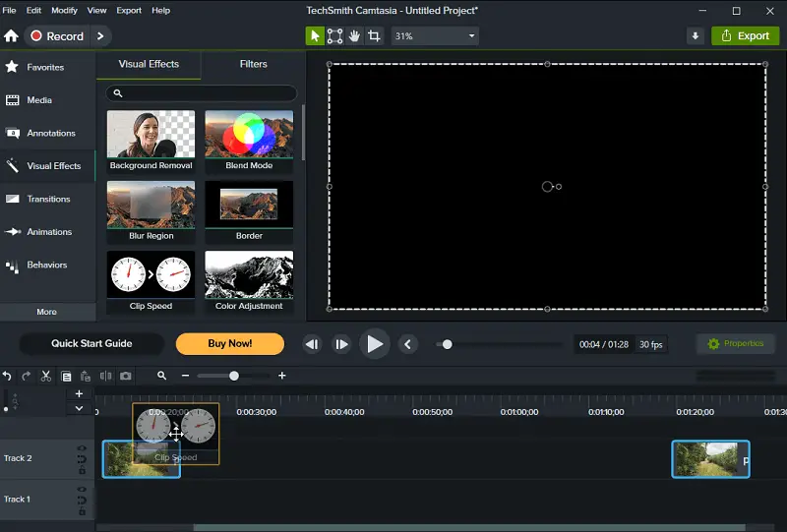Image resolution: width=787 pixels, height=532 pixels.
Task: Click the download arrow icon beside Export
Action: click(696, 36)
